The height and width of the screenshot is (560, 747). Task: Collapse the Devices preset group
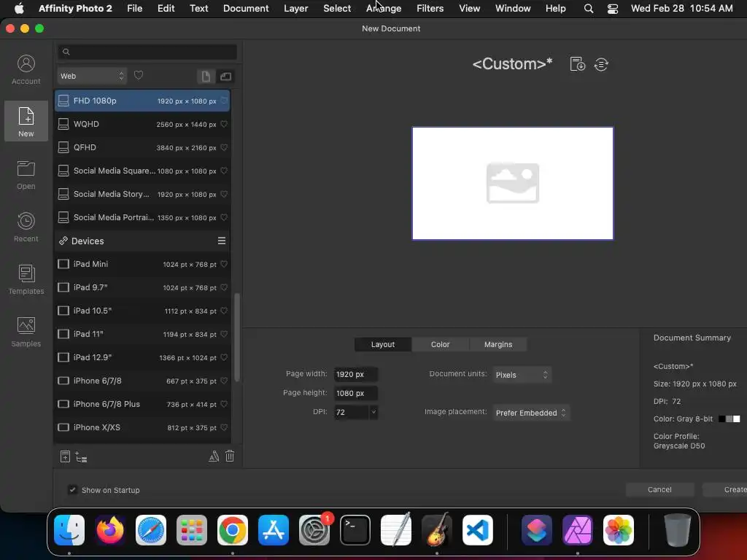coord(63,241)
